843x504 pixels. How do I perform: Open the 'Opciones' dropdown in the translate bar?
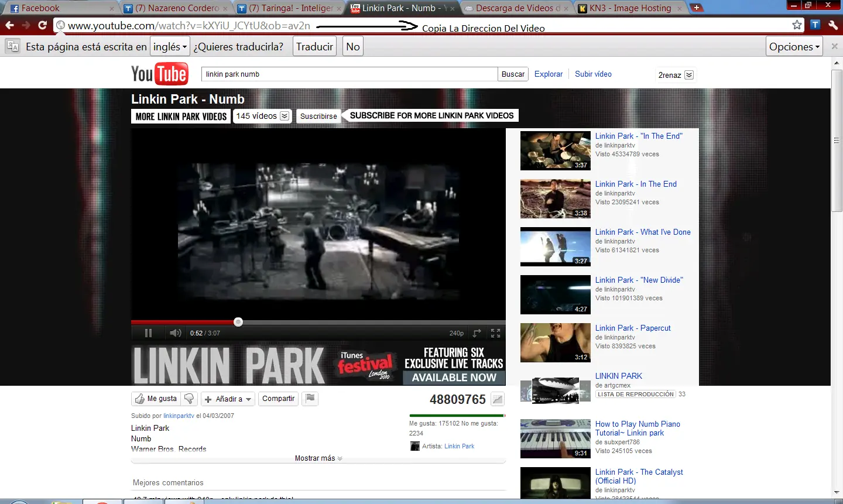[x=794, y=46]
